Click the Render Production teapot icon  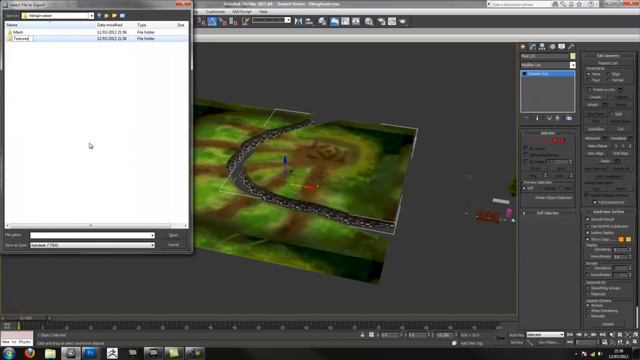point(403,21)
